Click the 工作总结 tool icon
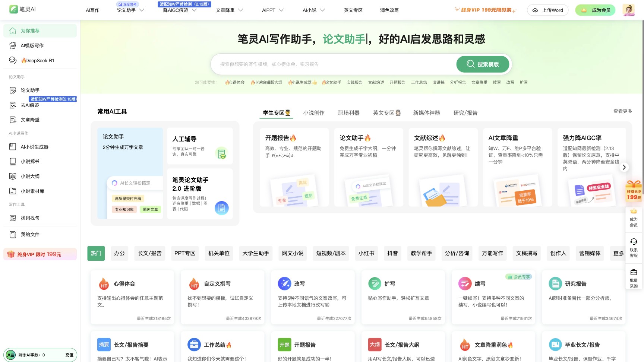This screenshot has width=644, height=362. point(194,344)
